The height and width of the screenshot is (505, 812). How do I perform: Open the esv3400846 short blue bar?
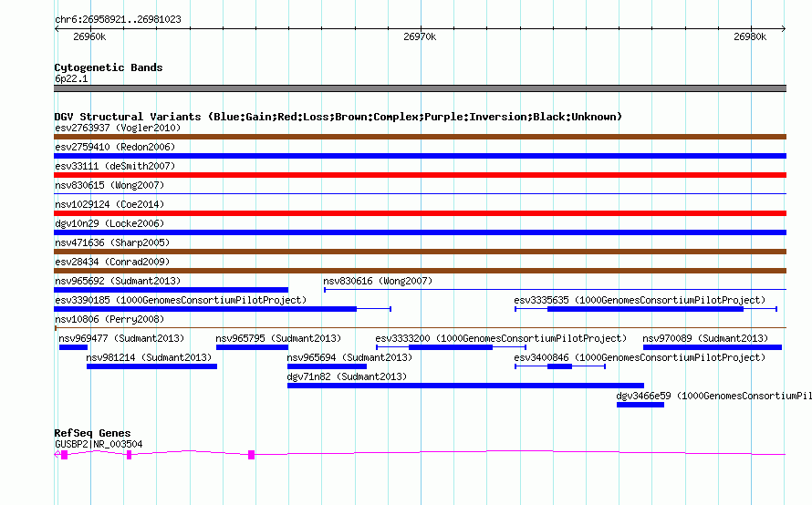(560, 366)
